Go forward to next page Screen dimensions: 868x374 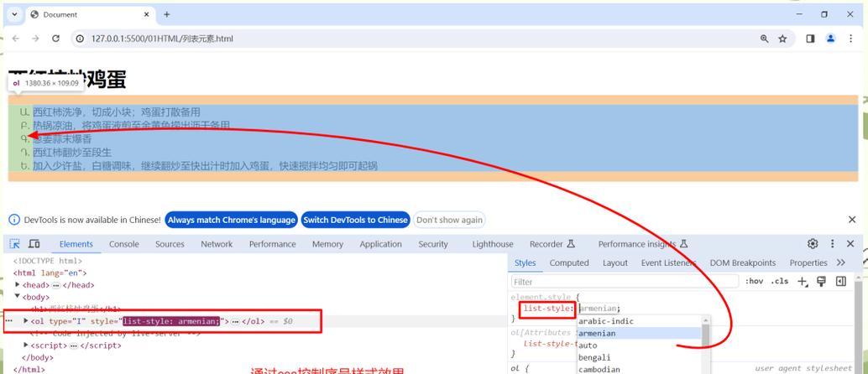(x=35, y=39)
